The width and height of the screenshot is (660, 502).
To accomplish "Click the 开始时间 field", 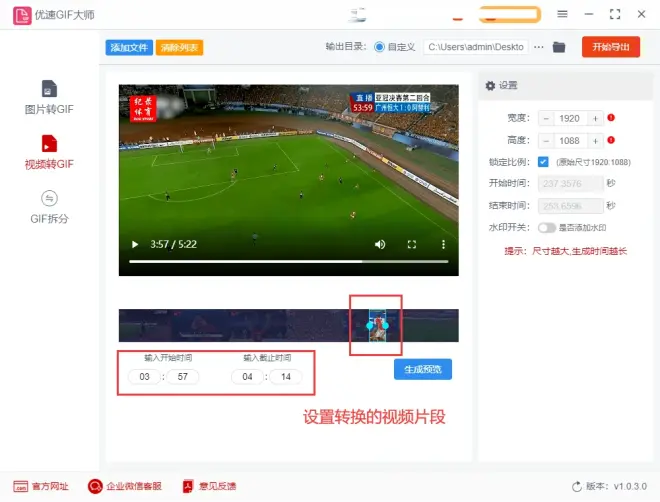I will click(x=570, y=183).
